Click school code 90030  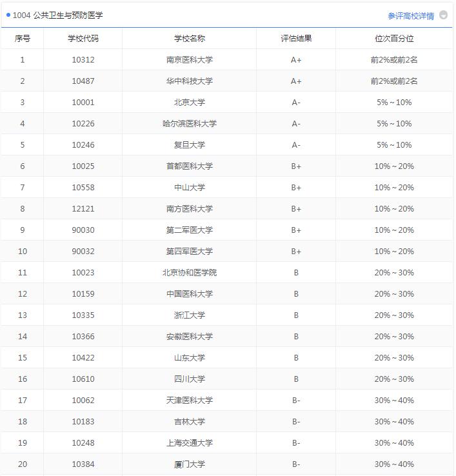(x=83, y=230)
